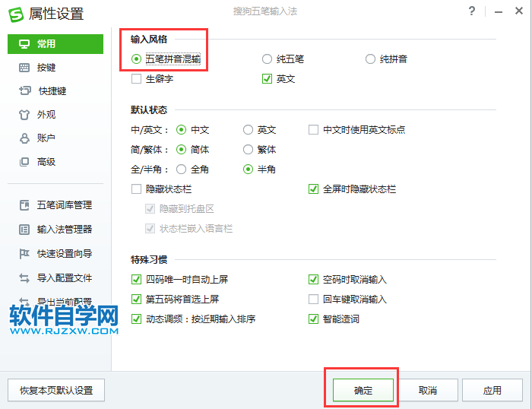Click the 取消 cancel button
The width and height of the screenshot is (532, 409).
point(428,390)
